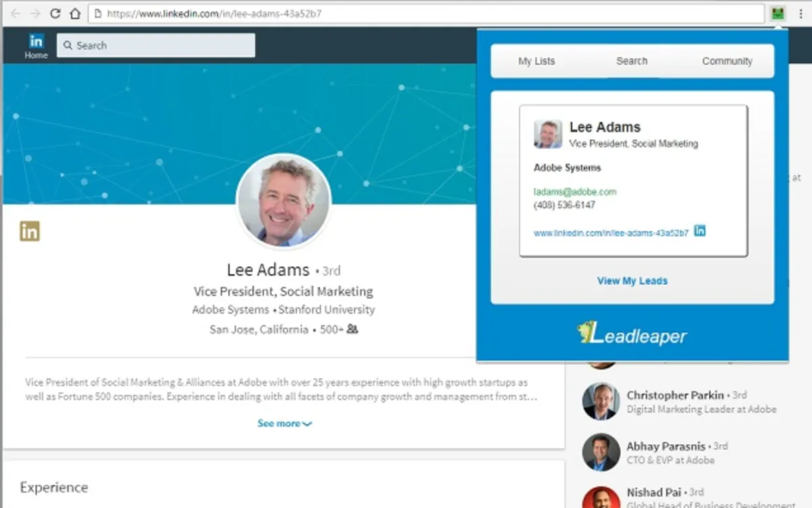Viewport: 812px width, 508px height.
Task: Click the Stanford University text on profile
Action: (326, 310)
